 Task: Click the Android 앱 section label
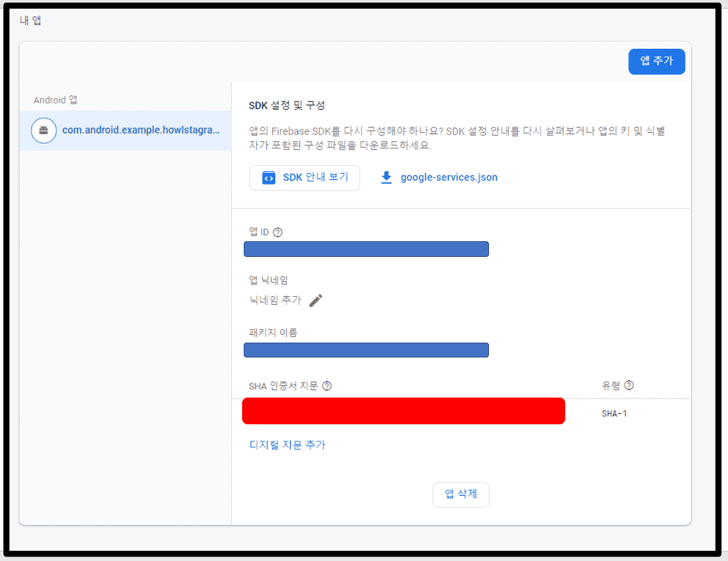click(x=55, y=100)
